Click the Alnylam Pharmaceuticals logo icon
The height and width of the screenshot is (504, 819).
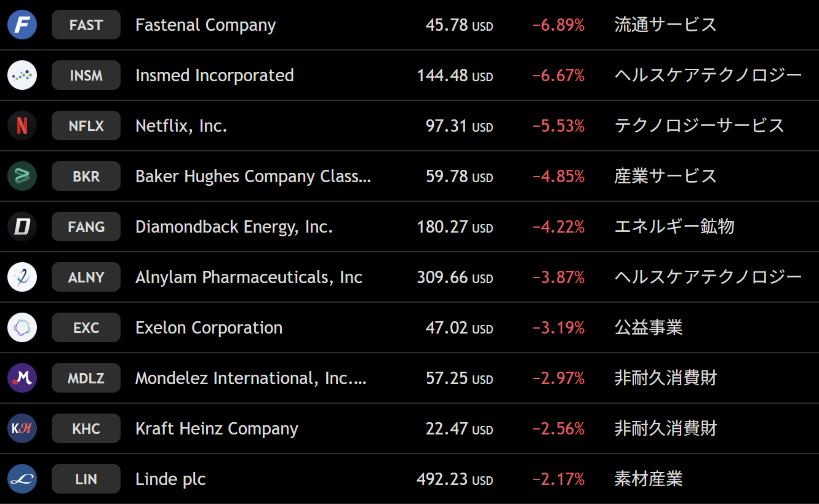point(22,278)
